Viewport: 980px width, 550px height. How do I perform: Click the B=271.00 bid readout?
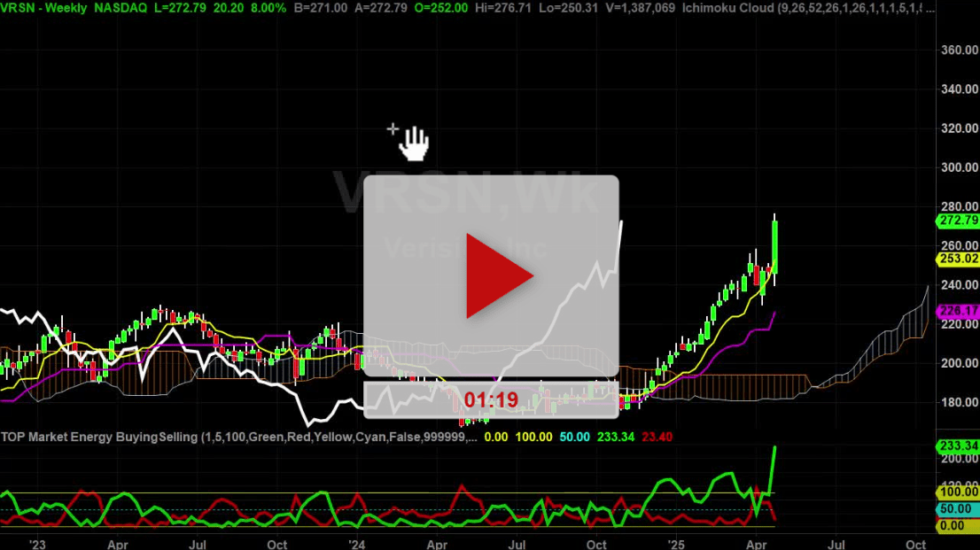(320, 8)
